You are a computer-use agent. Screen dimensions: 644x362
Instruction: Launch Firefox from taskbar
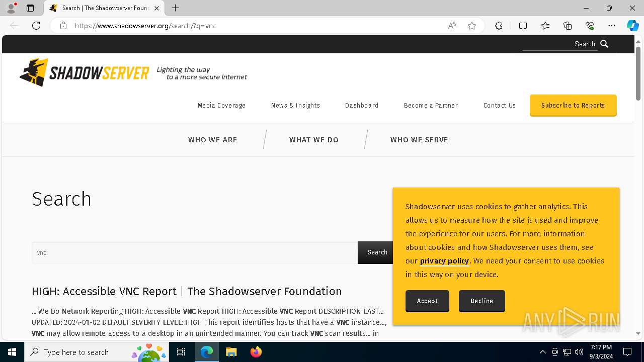coord(256,352)
